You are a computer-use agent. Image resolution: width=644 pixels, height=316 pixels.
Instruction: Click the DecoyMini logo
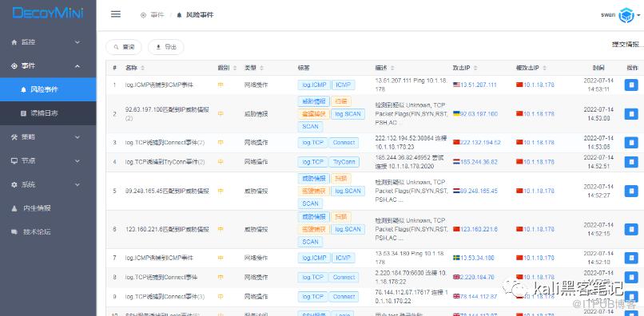click(x=48, y=13)
